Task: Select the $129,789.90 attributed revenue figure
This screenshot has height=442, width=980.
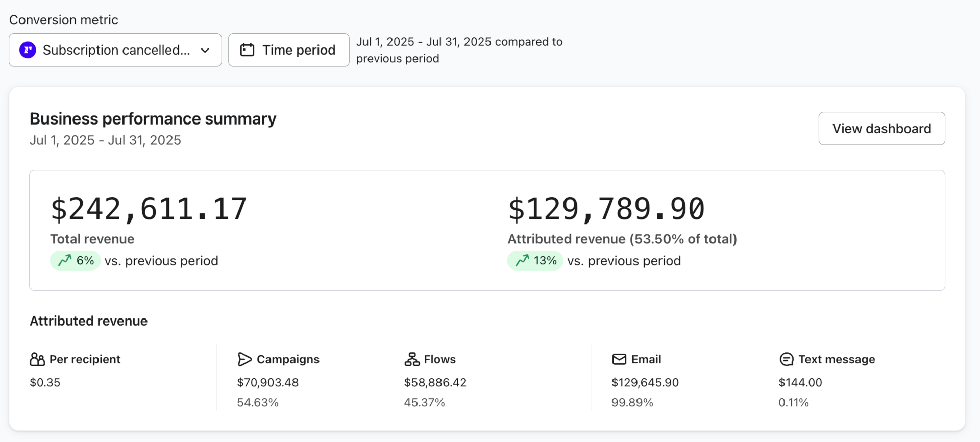Action: click(606, 209)
